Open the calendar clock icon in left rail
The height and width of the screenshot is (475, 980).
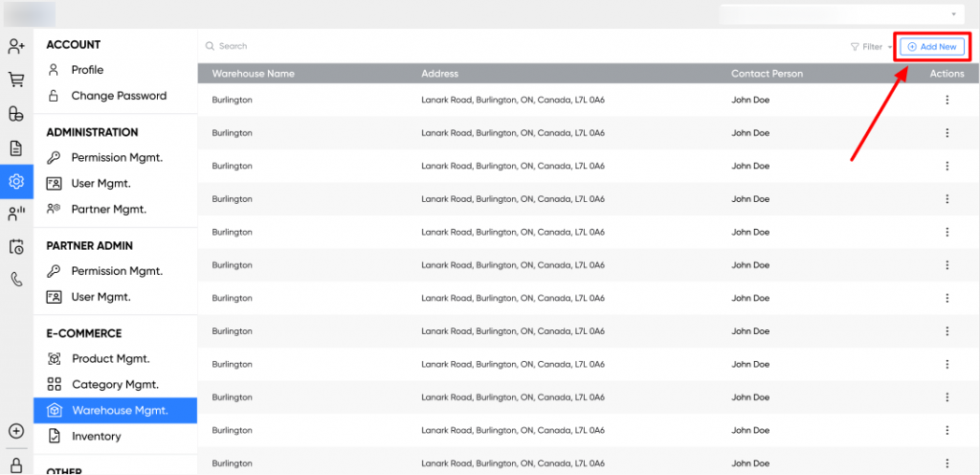[15, 247]
